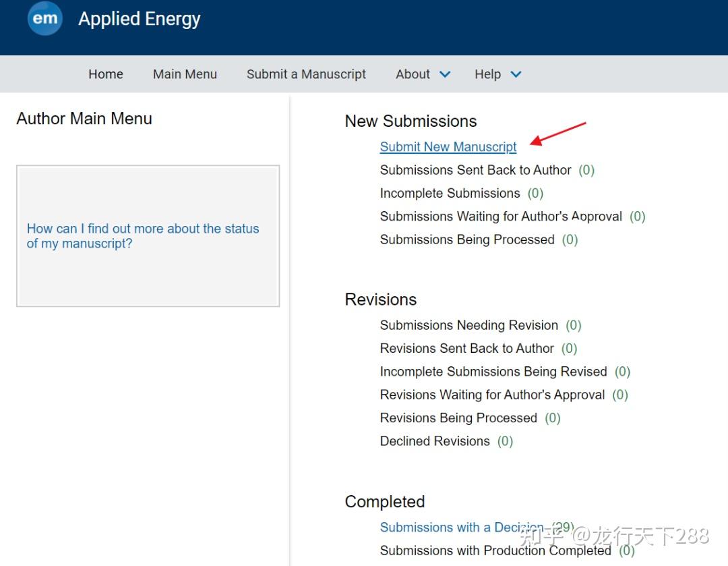Open Declined Revisions entry
This screenshot has height=566, width=728.
(435, 441)
